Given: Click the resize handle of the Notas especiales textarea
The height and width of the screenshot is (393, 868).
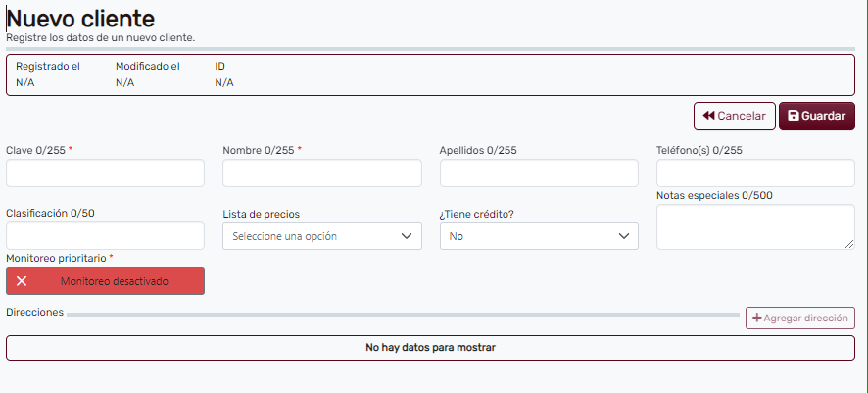Looking at the screenshot, I should [x=849, y=244].
